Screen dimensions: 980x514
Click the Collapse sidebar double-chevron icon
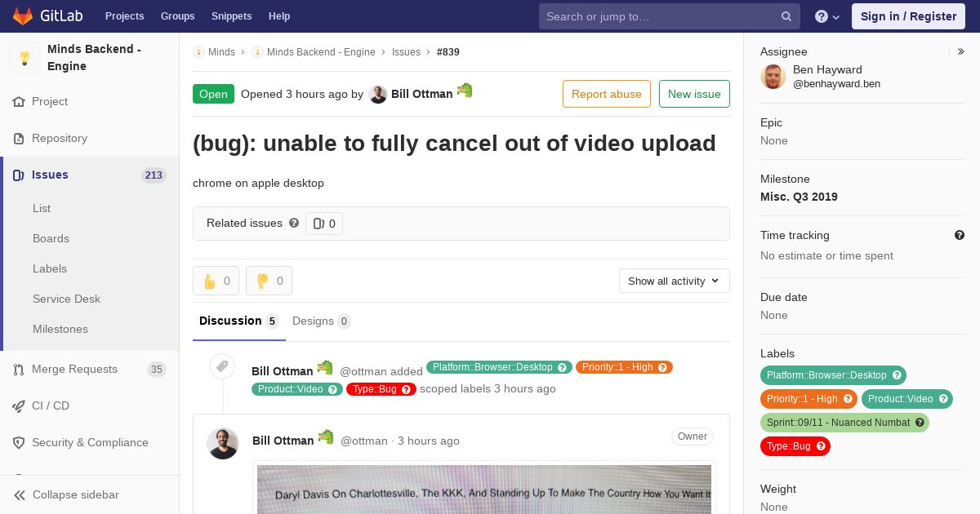pos(20,495)
